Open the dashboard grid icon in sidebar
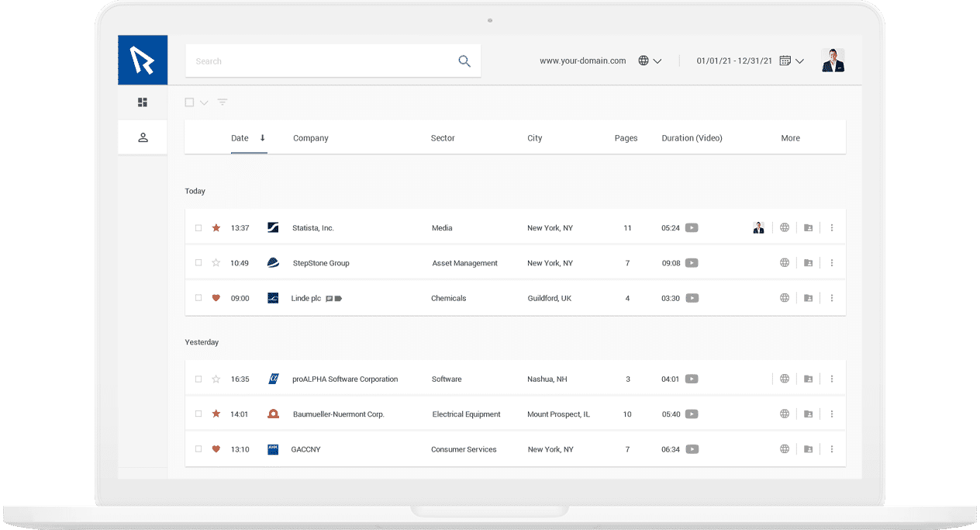The height and width of the screenshot is (530, 980). pos(143,102)
